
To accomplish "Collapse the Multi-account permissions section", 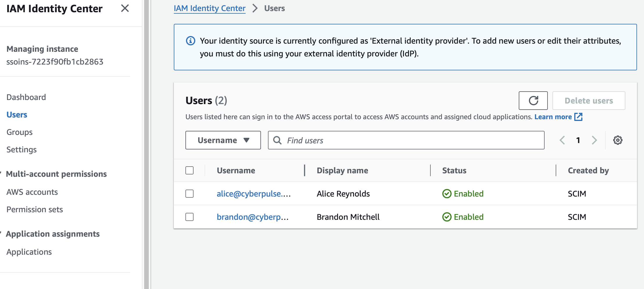I will click(x=1, y=174).
